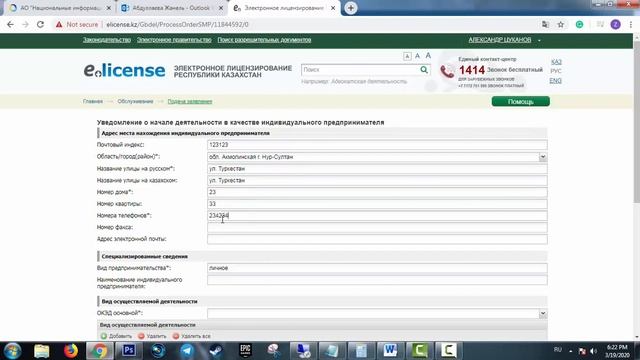Click the Название улицы на казахском field

pyautogui.click(x=377, y=180)
